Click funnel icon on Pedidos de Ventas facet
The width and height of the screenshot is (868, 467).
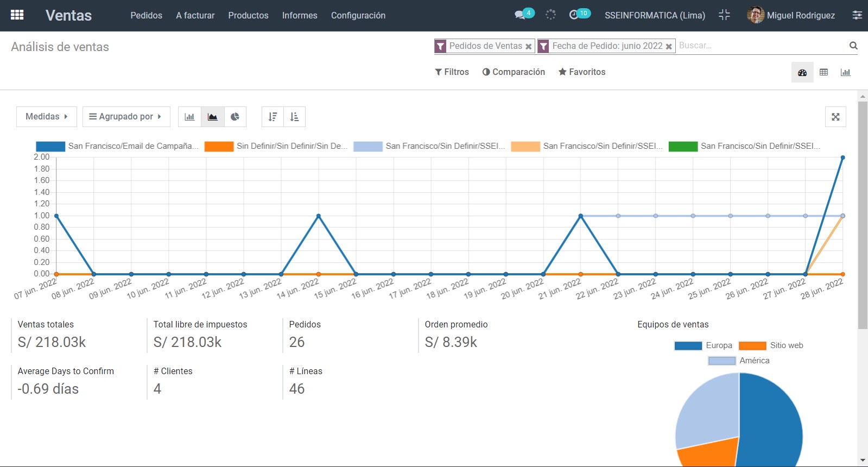pyautogui.click(x=440, y=46)
